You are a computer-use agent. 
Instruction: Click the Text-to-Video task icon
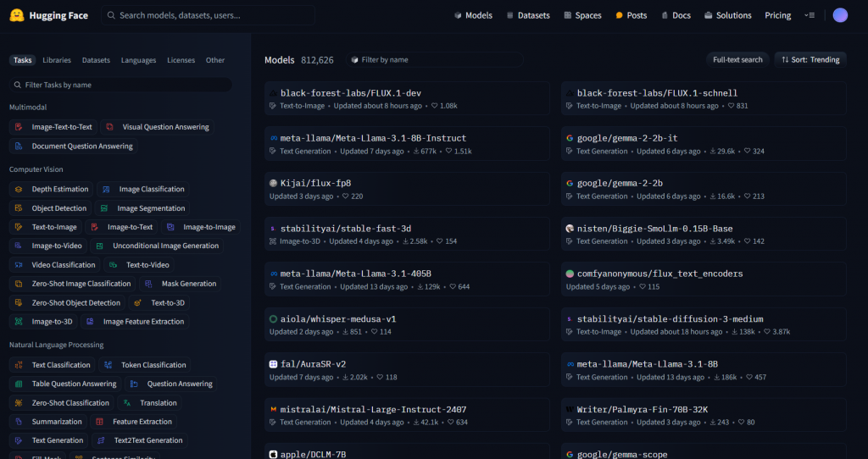pos(113,265)
